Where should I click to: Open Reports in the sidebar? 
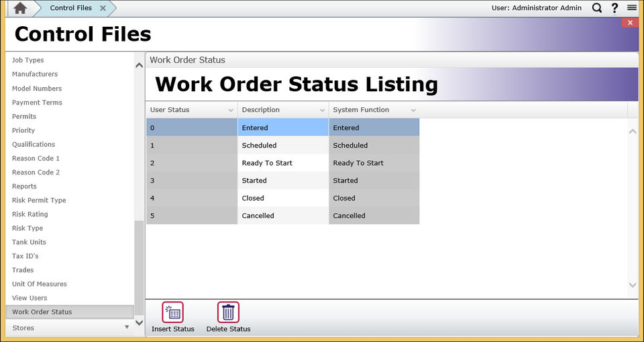click(24, 186)
